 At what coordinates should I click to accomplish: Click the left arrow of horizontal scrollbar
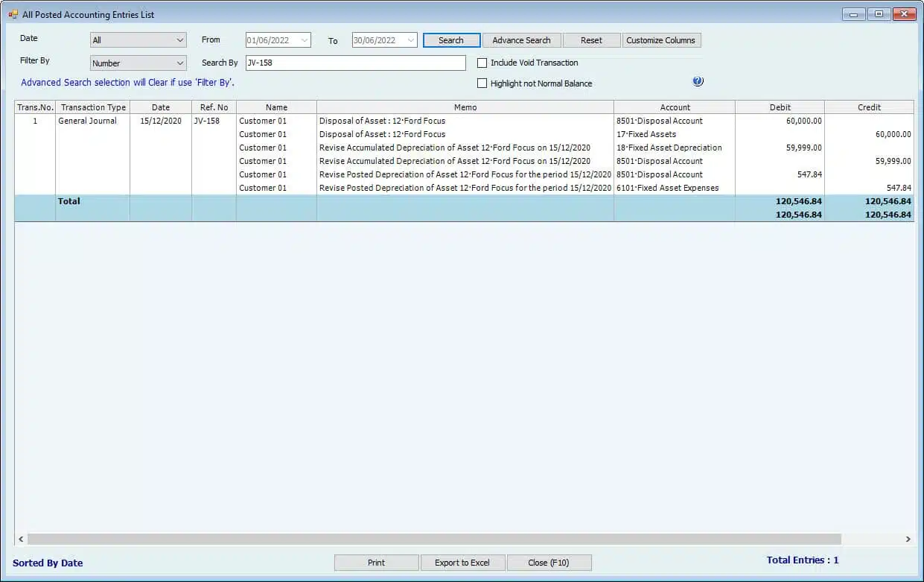click(x=21, y=539)
